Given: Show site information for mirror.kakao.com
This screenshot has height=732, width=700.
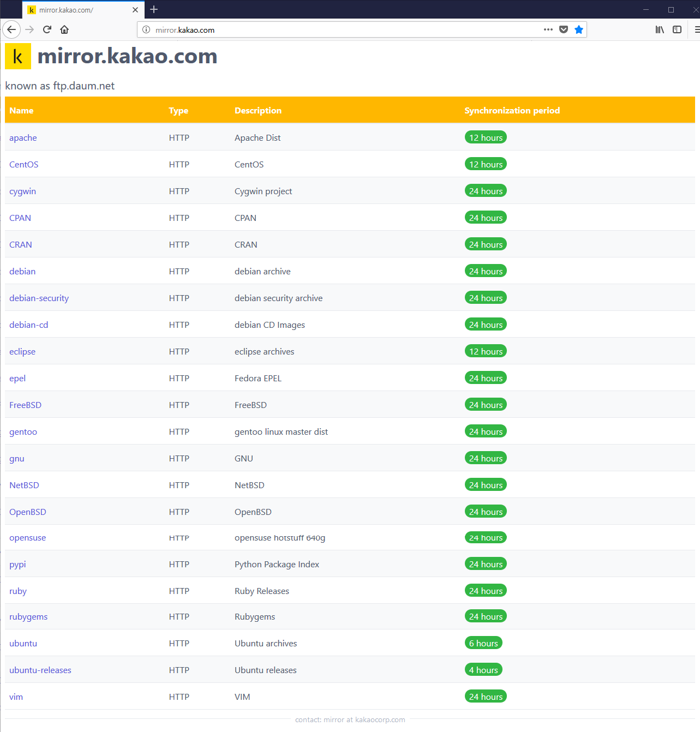Looking at the screenshot, I should [x=146, y=29].
